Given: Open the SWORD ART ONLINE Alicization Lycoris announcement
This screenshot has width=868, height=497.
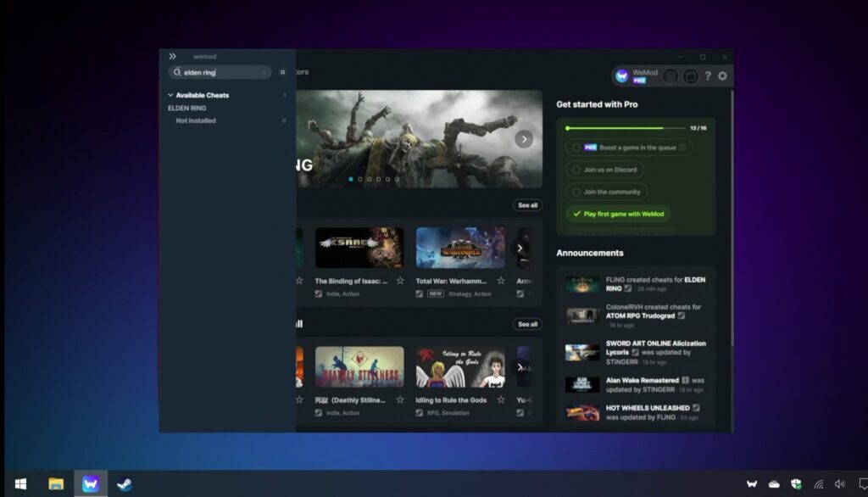Looking at the screenshot, I should click(x=636, y=352).
